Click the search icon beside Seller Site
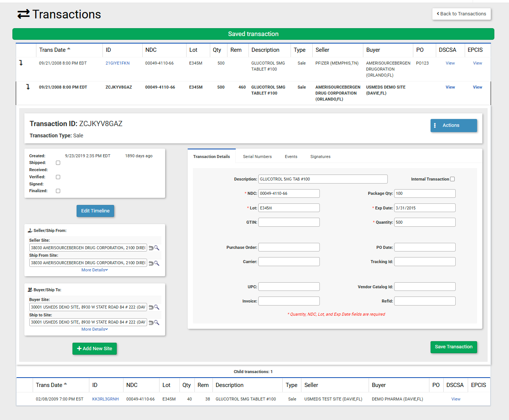This screenshot has height=420, width=509. 157,248
